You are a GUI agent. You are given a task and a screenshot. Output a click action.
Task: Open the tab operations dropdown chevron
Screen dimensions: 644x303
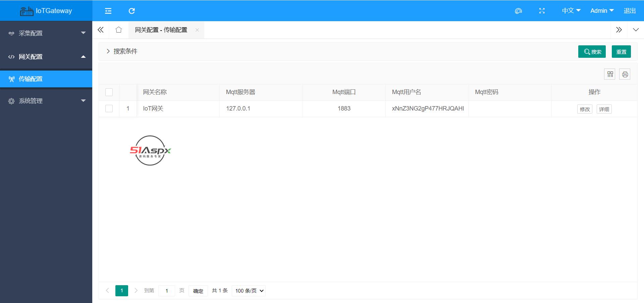coord(636,30)
